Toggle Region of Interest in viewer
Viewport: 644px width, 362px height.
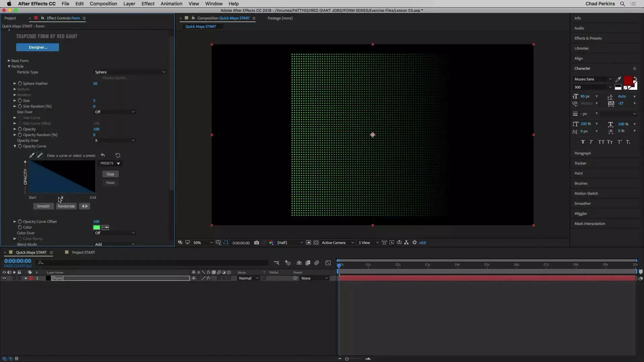tap(308, 243)
